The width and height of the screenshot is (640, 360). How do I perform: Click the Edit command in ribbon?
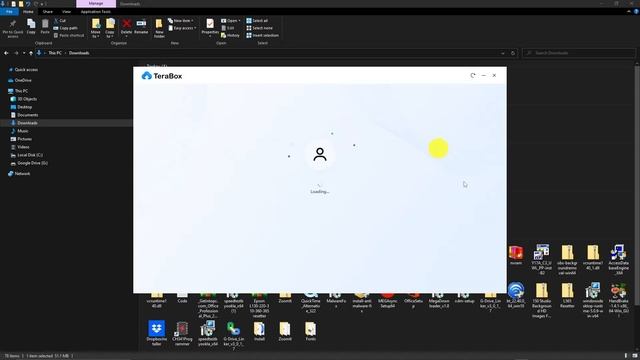[228, 28]
